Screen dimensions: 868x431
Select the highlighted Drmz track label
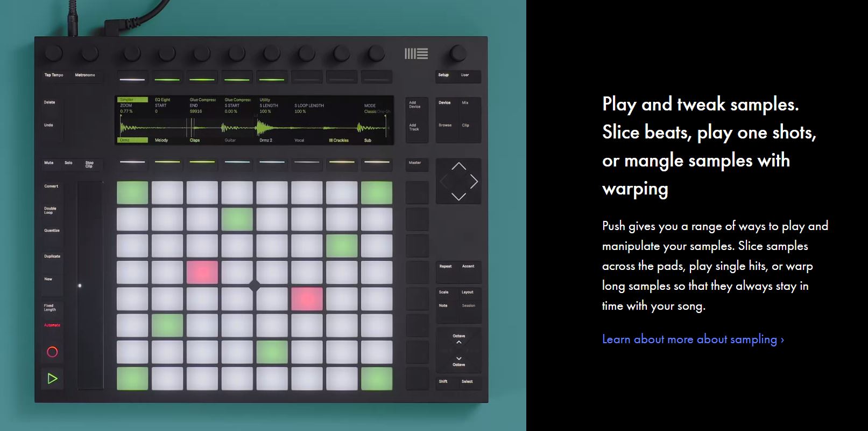(132, 140)
